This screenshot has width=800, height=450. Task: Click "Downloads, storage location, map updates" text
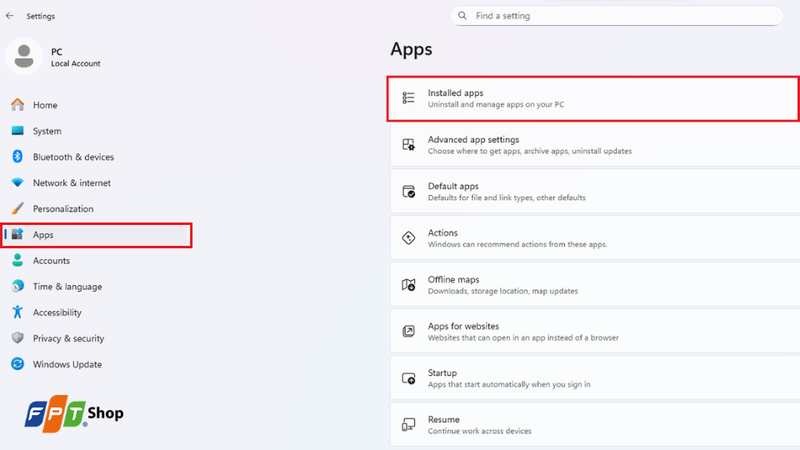pyautogui.click(x=503, y=291)
